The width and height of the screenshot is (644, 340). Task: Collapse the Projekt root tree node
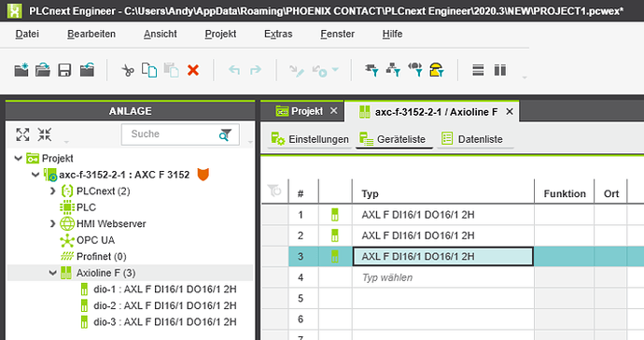click(18, 158)
